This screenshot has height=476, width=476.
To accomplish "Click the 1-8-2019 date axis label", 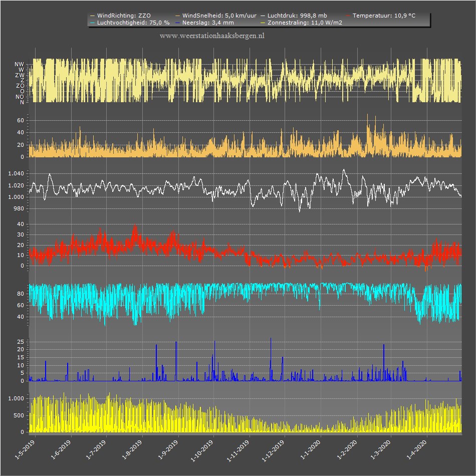I will coord(132,449).
